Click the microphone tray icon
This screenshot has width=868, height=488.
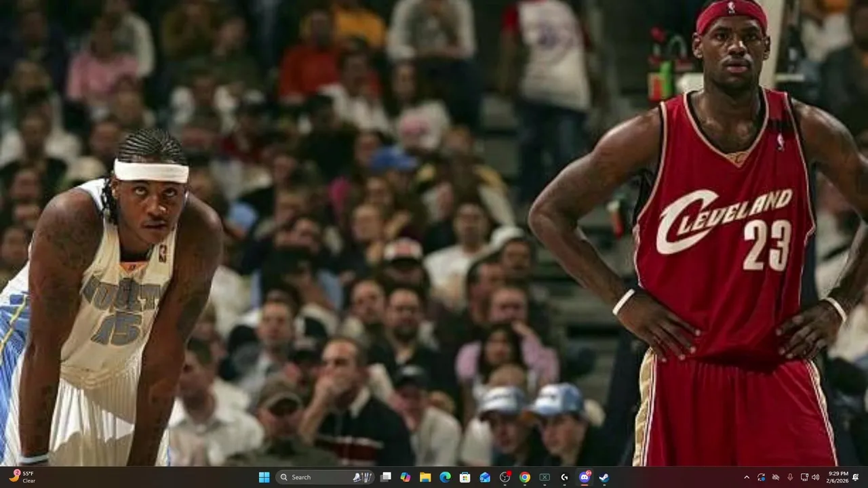click(x=790, y=477)
